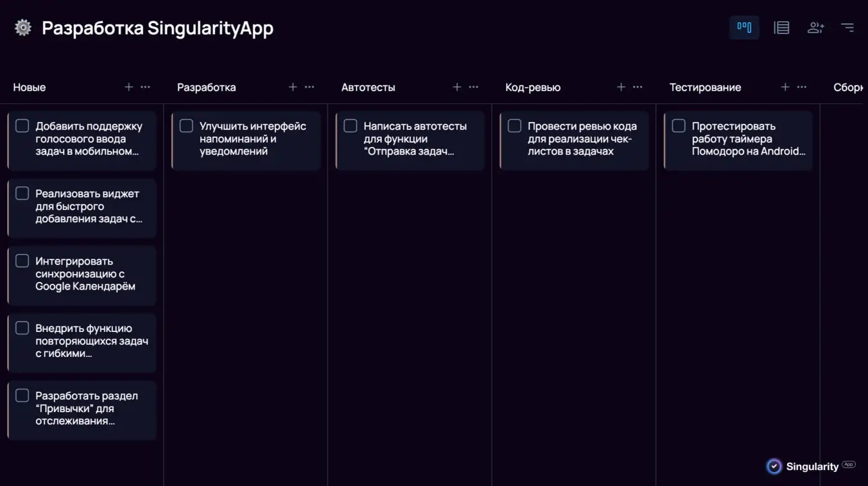This screenshot has width=868, height=486.
Task: Check off Добавить поддержку голосового ввода task
Action: (22, 126)
